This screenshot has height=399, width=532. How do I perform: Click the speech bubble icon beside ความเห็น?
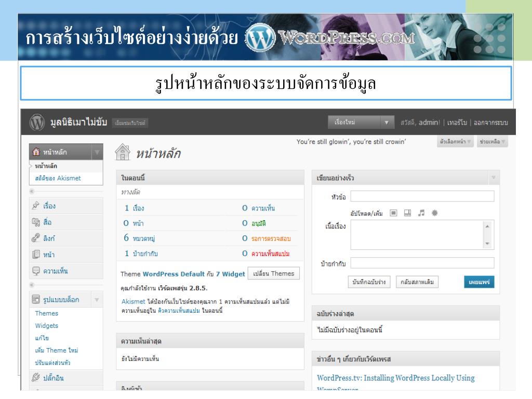pyautogui.click(x=36, y=270)
